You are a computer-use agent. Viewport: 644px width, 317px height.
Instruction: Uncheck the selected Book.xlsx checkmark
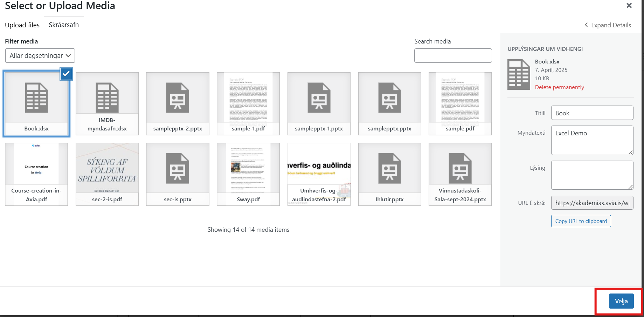point(66,74)
